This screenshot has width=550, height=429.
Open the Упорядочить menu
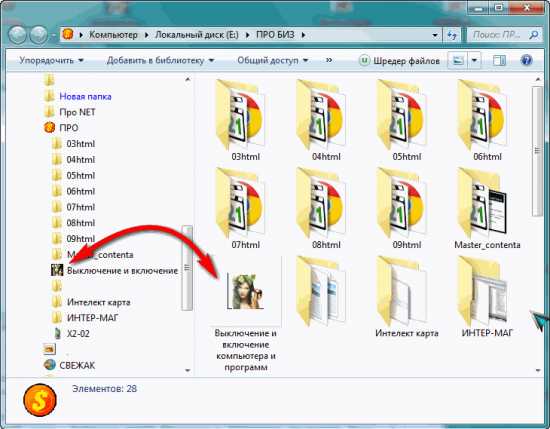point(51,60)
